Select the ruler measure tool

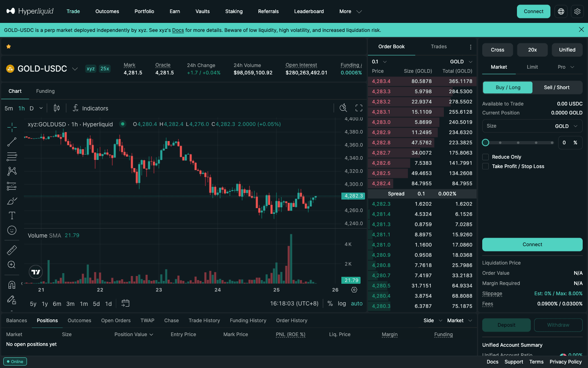point(12,250)
